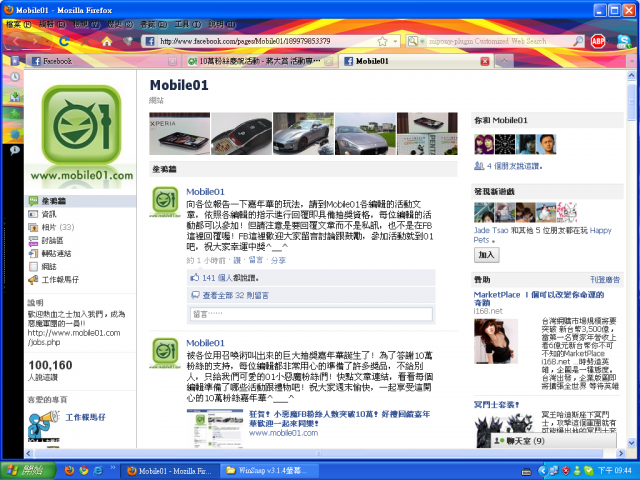Image resolution: width=640 pixels, height=480 pixels.
Task: Launch Chrome from quick launch bar
Action: pyautogui.click(x=84, y=470)
